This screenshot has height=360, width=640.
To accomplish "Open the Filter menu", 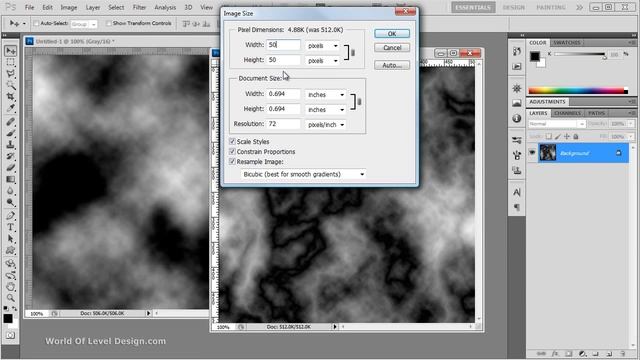I will click(x=139, y=7).
